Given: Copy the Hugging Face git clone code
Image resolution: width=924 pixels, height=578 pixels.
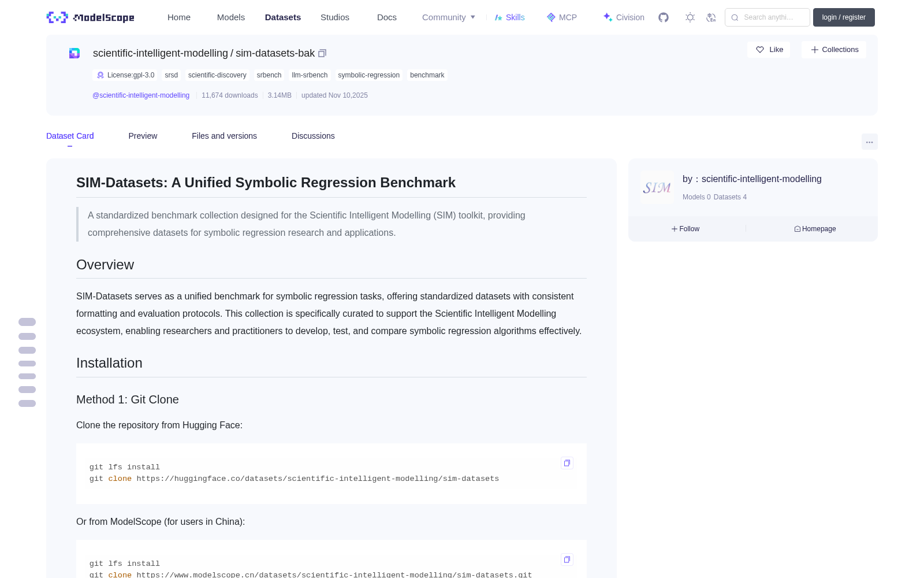Looking at the screenshot, I should 567,463.
